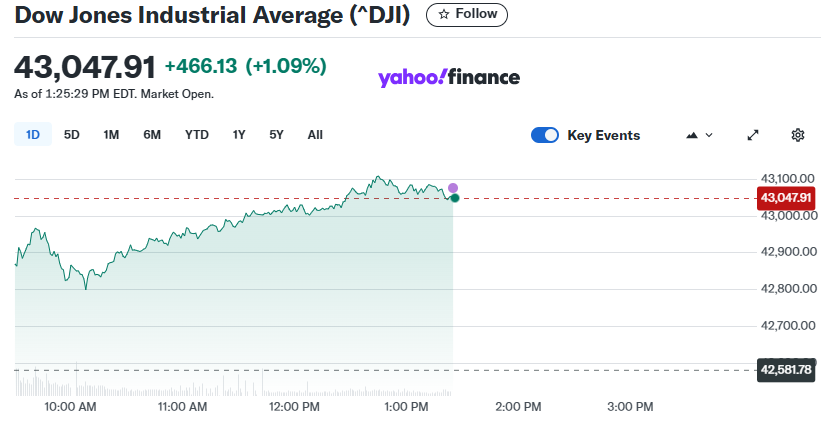Screen dimensions: 831x421
Task: Click the 42,581.78 previous close label
Action: pos(787,370)
